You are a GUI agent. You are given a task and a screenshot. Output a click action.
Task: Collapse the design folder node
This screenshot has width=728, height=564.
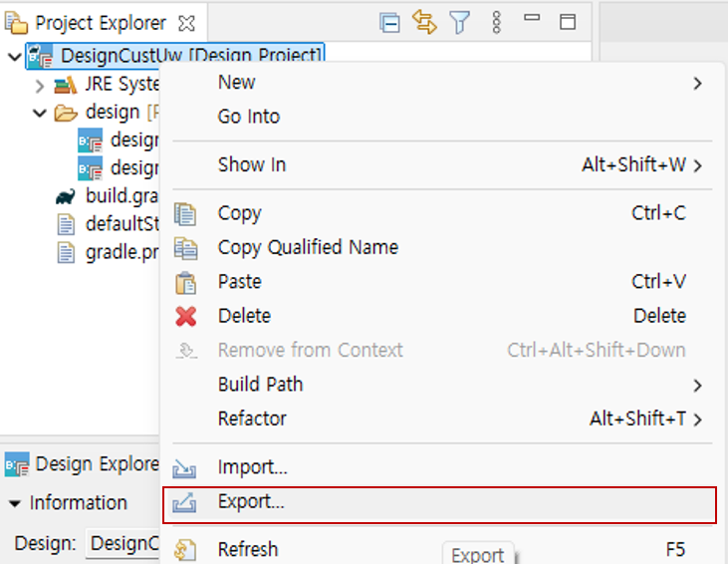click(40, 113)
